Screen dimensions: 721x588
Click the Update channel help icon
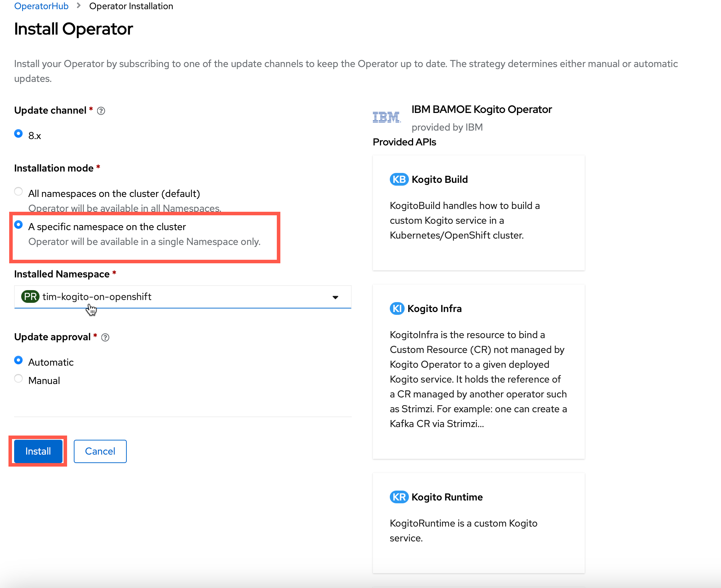tap(101, 111)
